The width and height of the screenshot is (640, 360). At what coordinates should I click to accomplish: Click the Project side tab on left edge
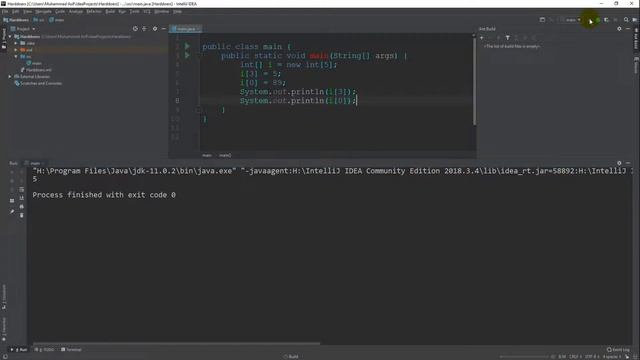pyautogui.click(x=4, y=39)
